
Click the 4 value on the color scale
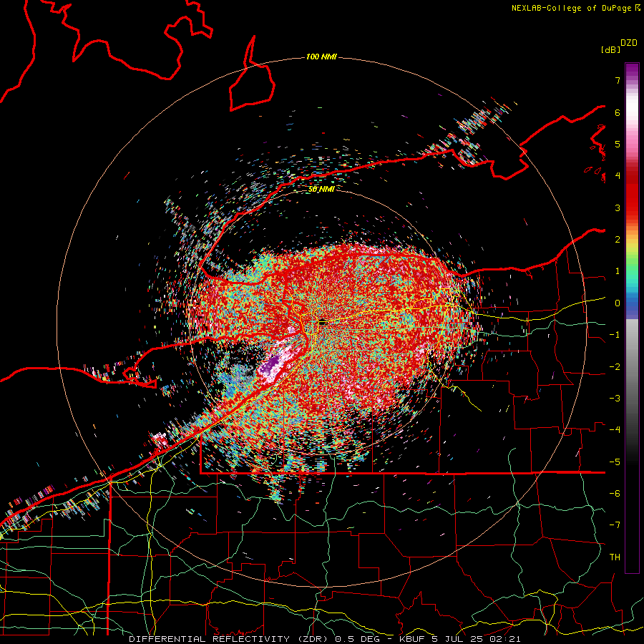point(618,176)
